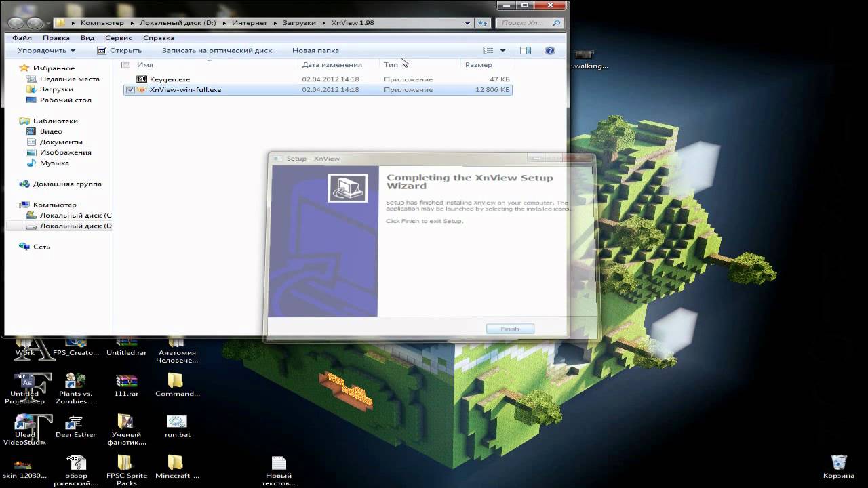Open the view options dropdown arrow
Screen dimensions: 868x488
pyautogui.click(x=502, y=50)
